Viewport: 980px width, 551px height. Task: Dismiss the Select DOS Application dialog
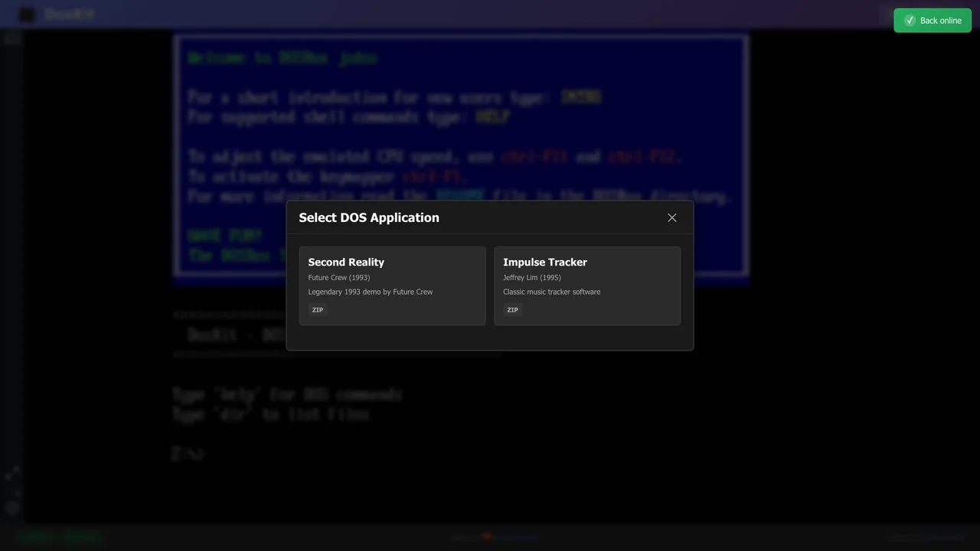click(671, 217)
